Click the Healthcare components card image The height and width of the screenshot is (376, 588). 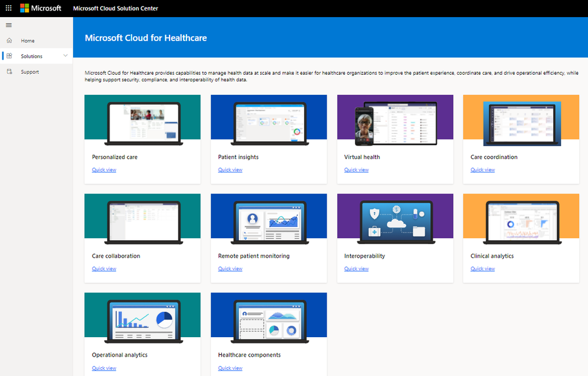[x=269, y=318]
